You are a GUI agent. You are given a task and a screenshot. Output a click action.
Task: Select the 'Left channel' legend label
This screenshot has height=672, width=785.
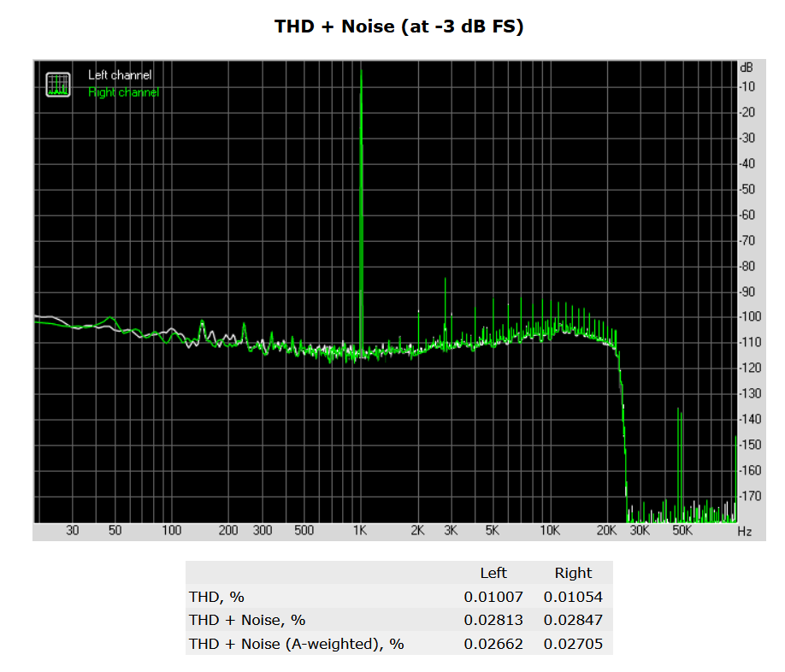tap(120, 75)
